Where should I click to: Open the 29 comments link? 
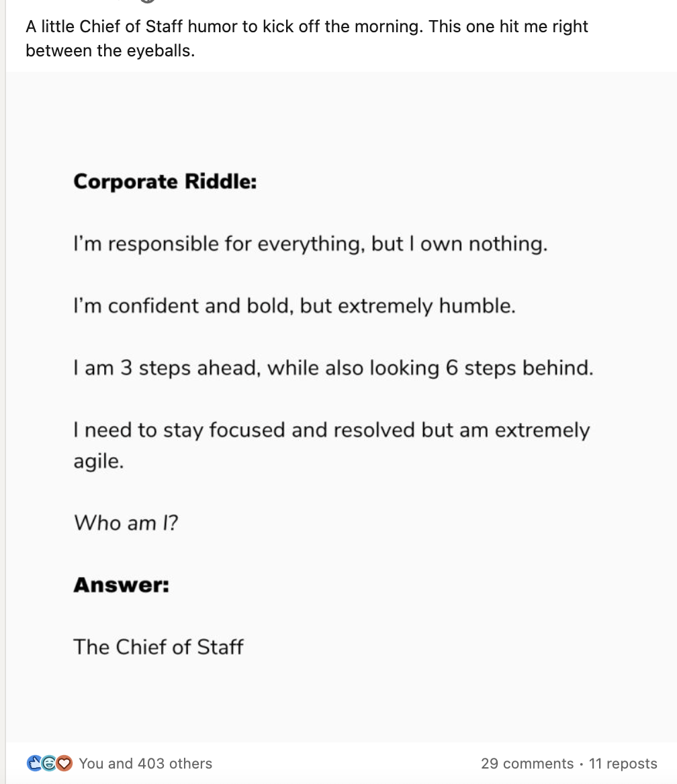click(x=527, y=763)
